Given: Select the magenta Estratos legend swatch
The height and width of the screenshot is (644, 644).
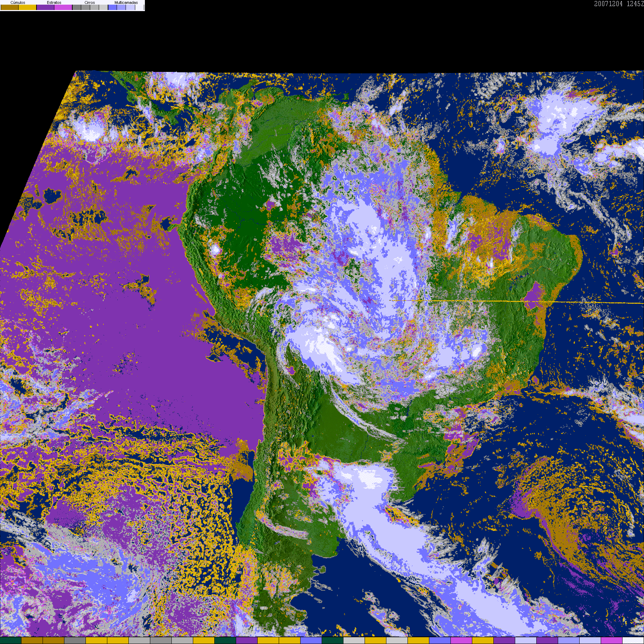Looking at the screenshot, I should click(x=63, y=7).
